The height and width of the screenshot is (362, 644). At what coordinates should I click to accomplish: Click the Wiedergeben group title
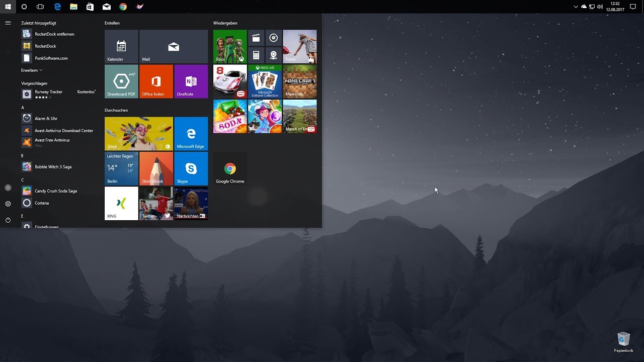(x=225, y=23)
